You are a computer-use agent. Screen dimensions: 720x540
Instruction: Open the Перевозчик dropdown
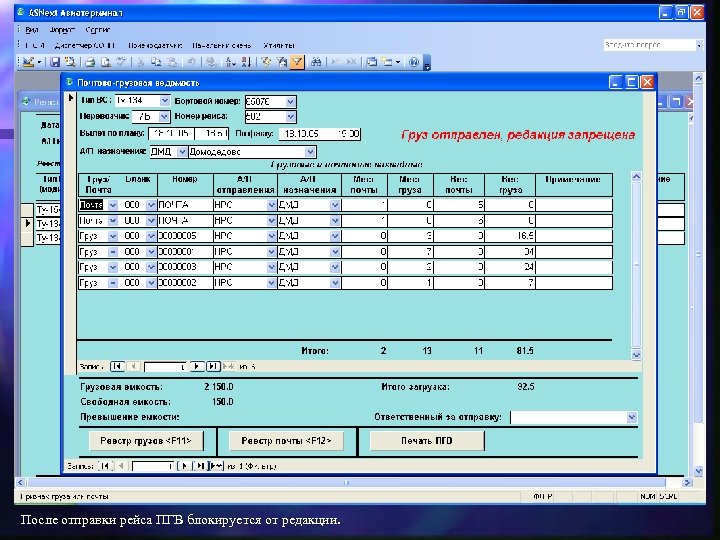[x=164, y=117]
